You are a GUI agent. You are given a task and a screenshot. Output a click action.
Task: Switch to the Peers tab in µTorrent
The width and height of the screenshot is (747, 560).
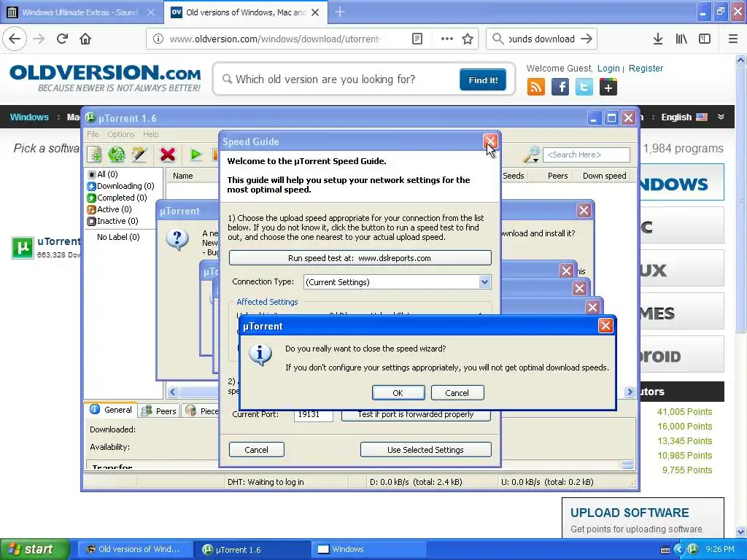(160, 411)
